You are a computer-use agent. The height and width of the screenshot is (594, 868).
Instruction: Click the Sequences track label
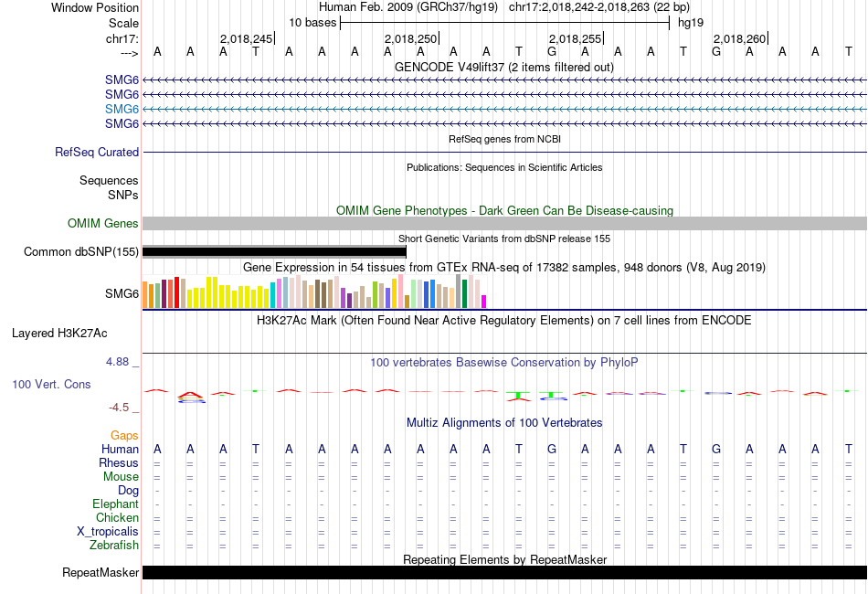(x=109, y=180)
